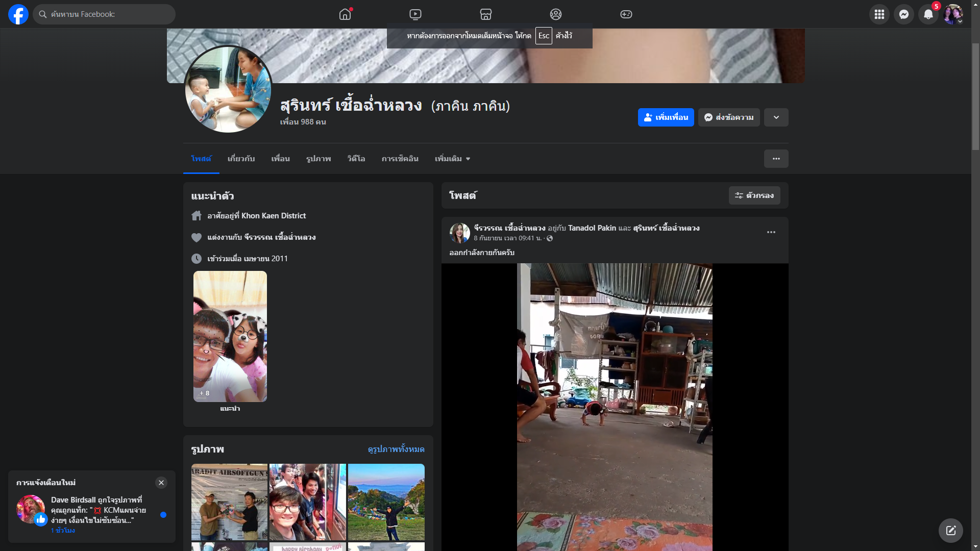980x551 pixels.
Task: Switch to the เกี่ยวกับ tab
Action: [x=241, y=159]
